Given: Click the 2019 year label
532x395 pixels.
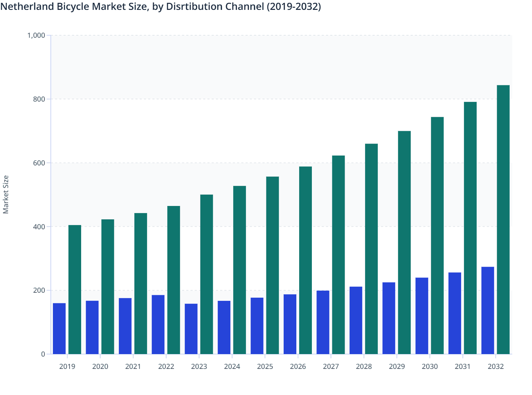Looking at the screenshot, I should [66, 367].
